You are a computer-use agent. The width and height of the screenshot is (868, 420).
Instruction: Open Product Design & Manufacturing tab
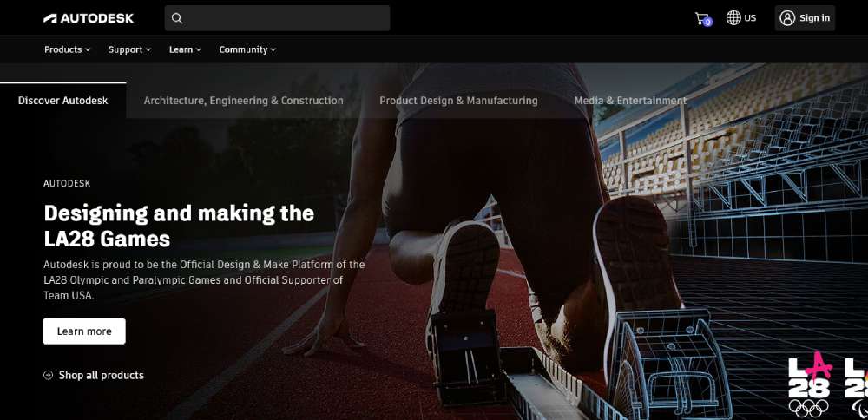coord(458,101)
